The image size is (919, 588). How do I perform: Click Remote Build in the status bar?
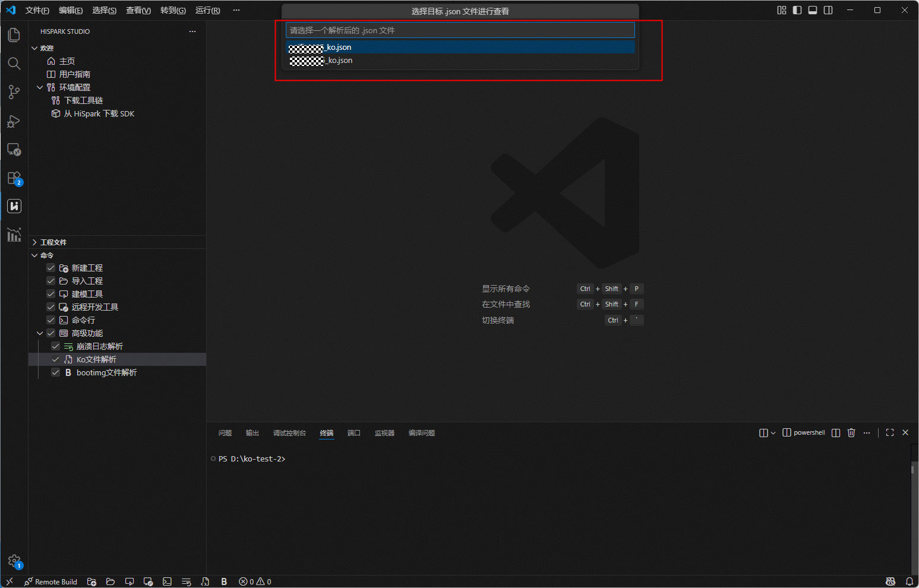point(50,581)
